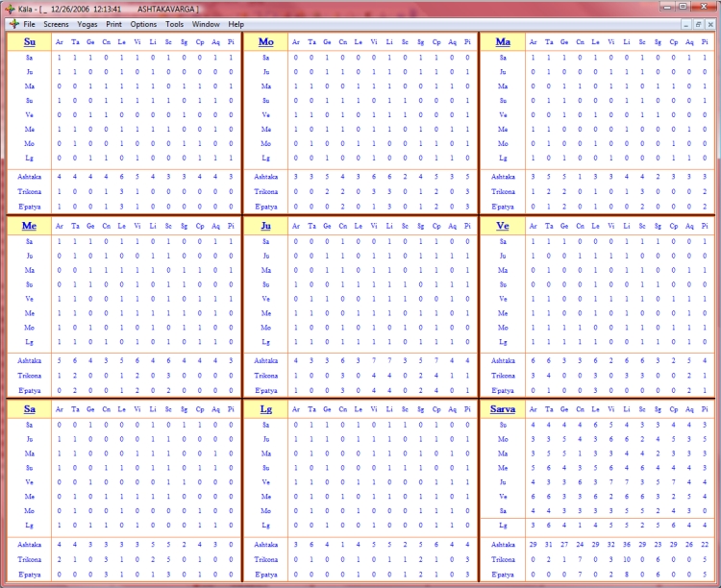The image size is (721, 588).
Task: Select Mo row label in Sarva table
Action: (x=503, y=439)
